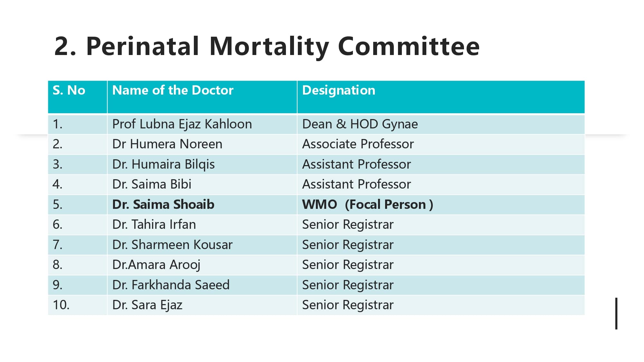
Task: Select the Designation column header
Action: (x=441, y=97)
